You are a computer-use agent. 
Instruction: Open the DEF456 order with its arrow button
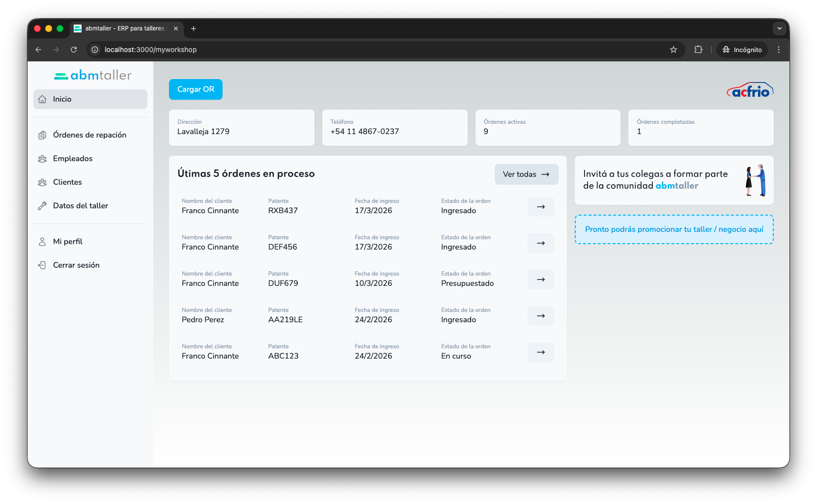click(540, 243)
